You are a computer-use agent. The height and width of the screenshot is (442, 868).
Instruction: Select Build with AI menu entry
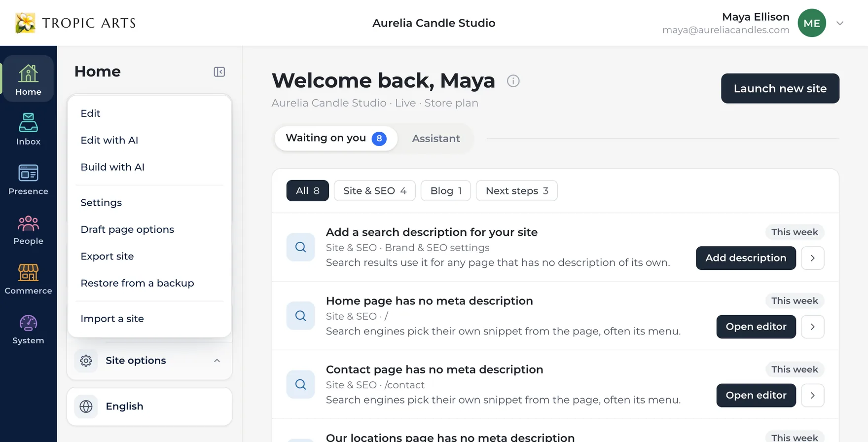coord(149,167)
